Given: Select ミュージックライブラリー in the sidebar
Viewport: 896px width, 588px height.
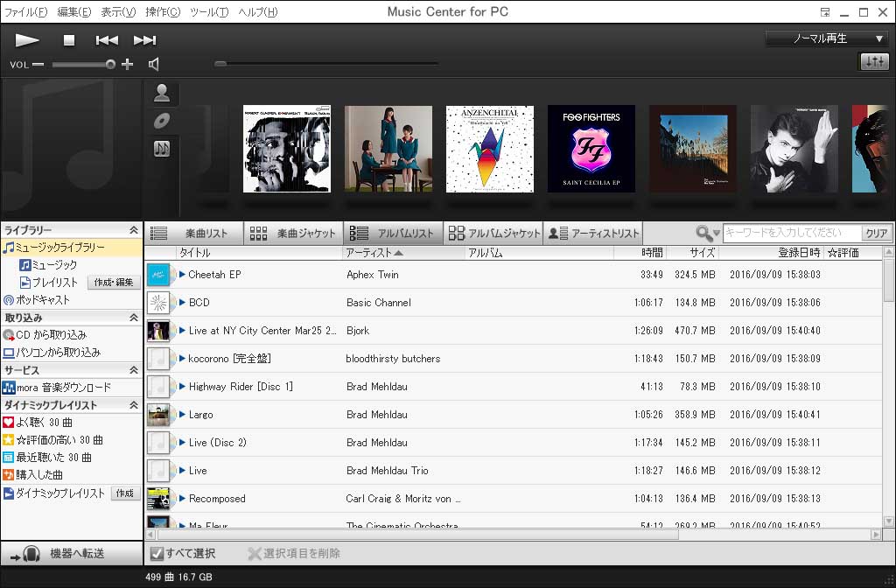Looking at the screenshot, I should coord(72,248).
